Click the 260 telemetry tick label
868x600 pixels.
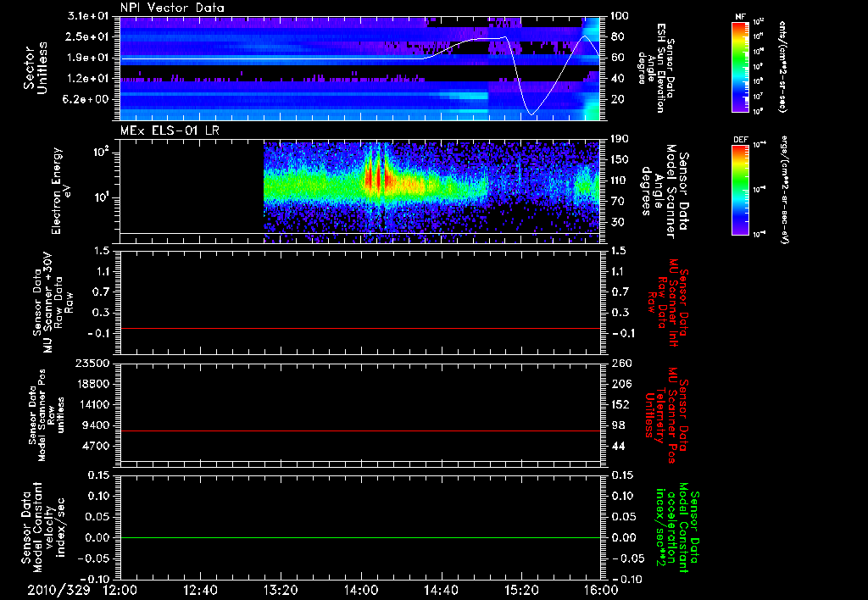(620, 363)
